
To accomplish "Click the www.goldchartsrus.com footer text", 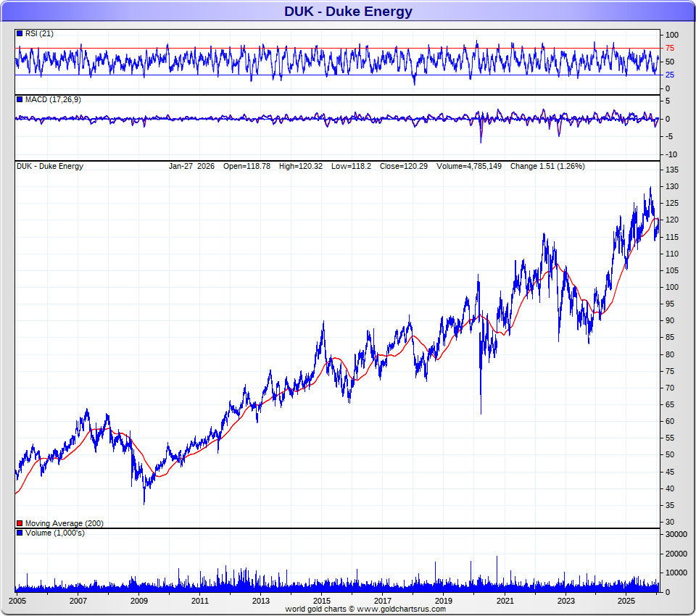I will pos(401,609).
